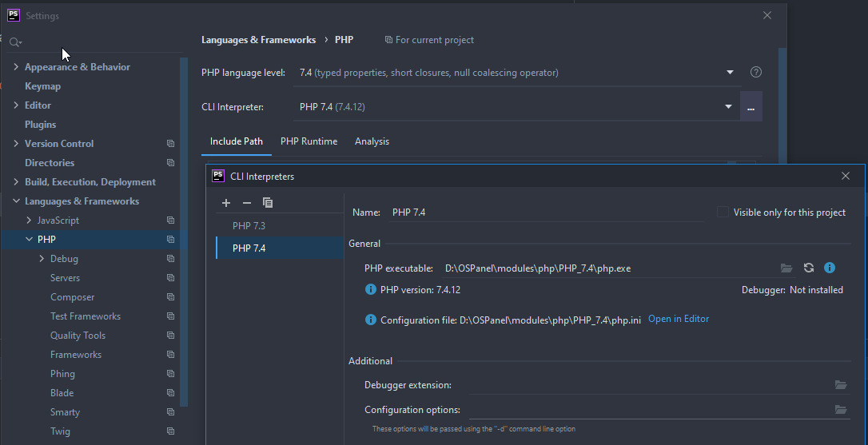This screenshot has height=445, width=868.
Task: Switch to the PHP Runtime tab
Action: [x=309, y=141]
